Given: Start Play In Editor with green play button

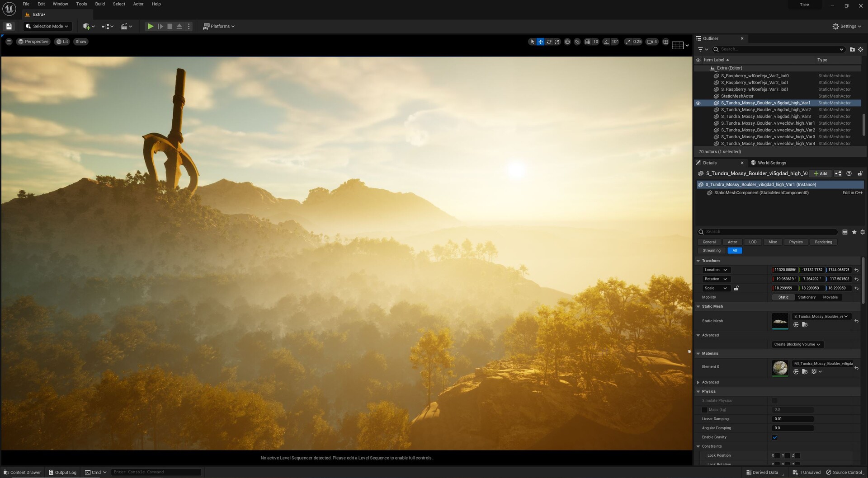Looking at the screenshot, I should point(151,26).
